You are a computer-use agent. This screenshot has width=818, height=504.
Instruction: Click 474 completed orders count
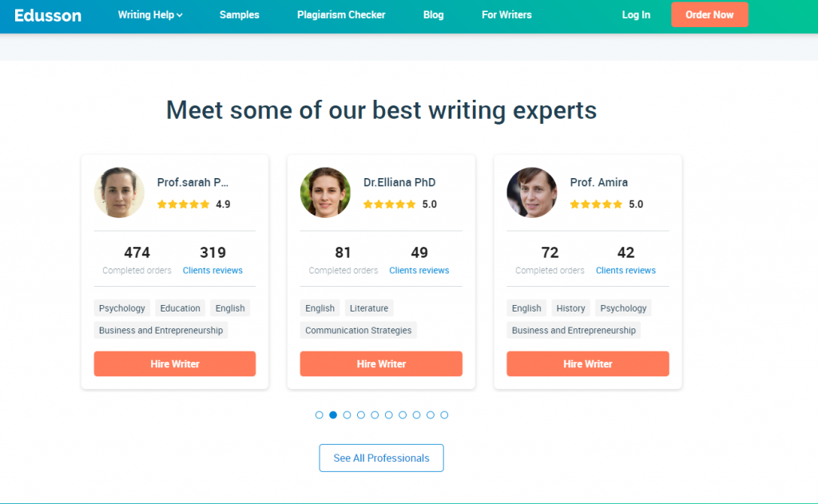pyautogui.click(x=137, y=252)
